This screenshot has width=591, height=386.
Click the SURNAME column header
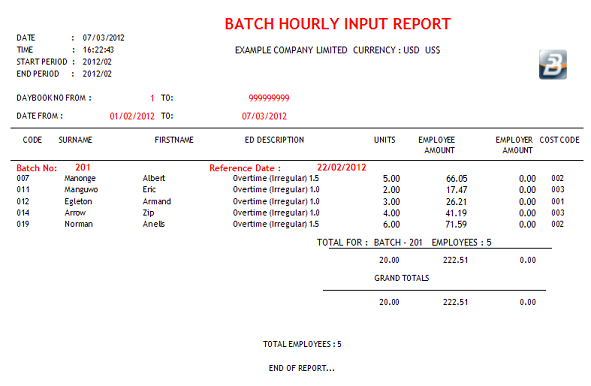(75, 140)
